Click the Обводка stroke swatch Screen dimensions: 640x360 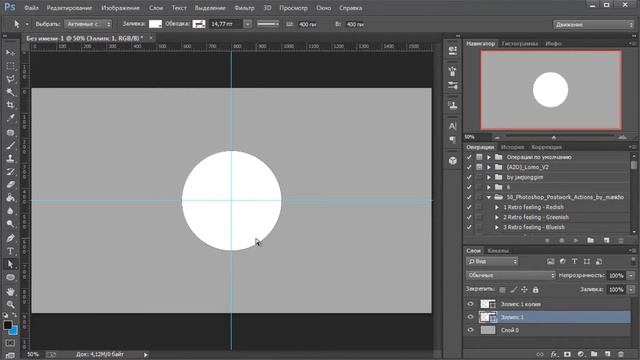199,24
